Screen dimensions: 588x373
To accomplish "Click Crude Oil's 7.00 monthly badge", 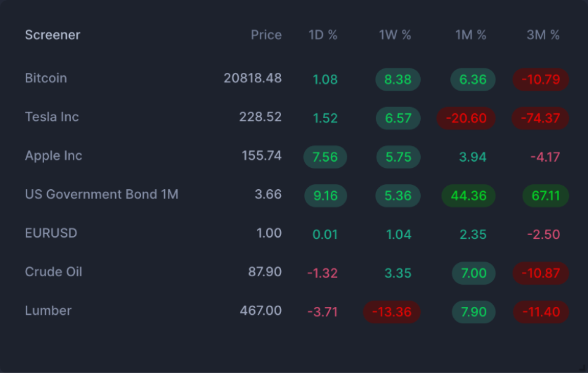I will click(x=473, y=273).
